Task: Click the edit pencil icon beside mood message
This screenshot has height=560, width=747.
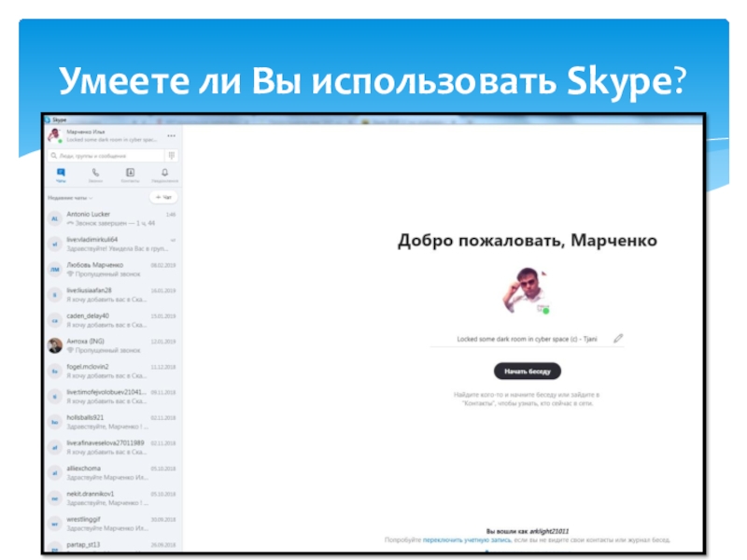Action: [618, 339]
